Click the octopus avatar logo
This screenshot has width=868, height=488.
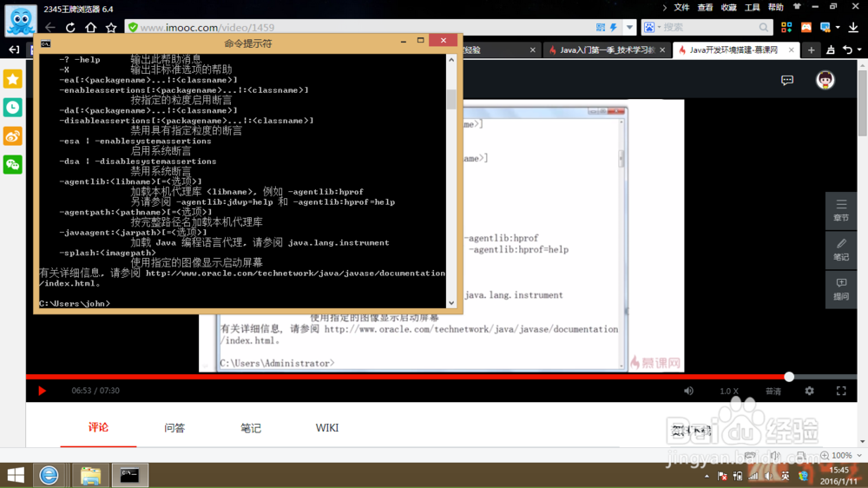pyautogui.click(x=21, y=20)
